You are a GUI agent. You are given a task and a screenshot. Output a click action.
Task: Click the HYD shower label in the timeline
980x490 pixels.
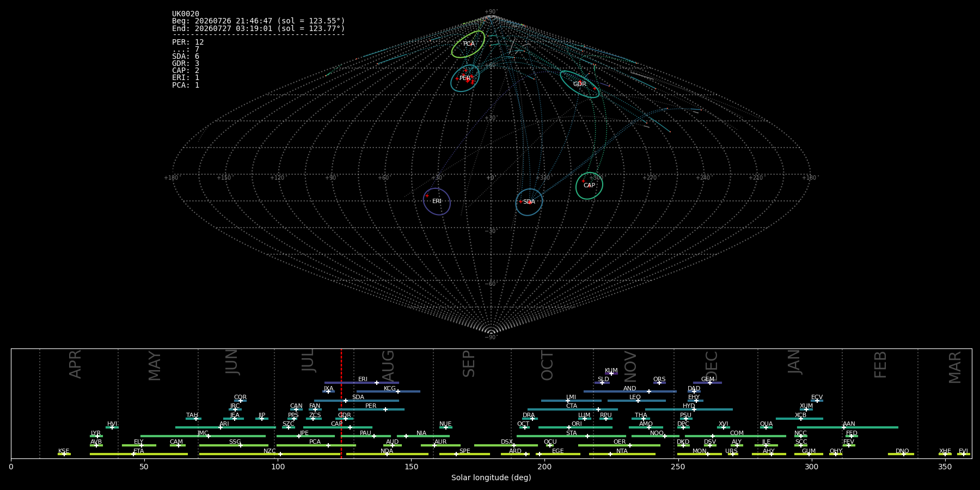pyautogui.click(x=689, y=406)
